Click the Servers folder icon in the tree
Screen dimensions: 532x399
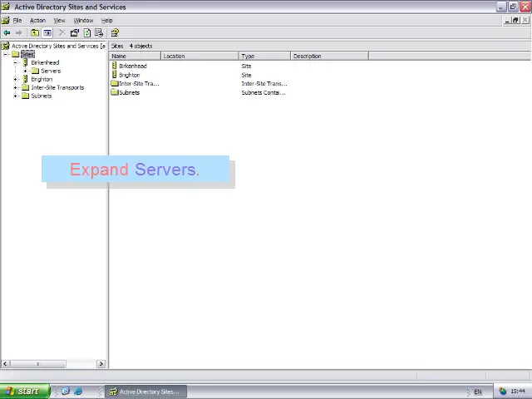click(35, 71)
